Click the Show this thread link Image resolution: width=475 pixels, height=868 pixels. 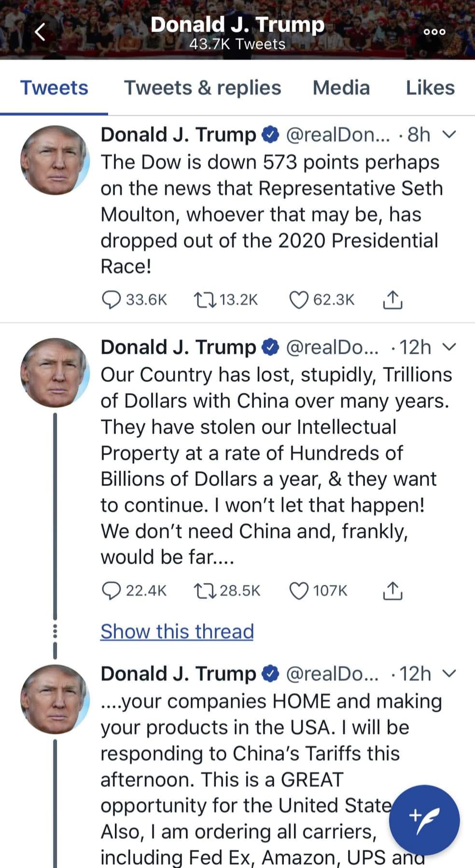coord(177,631)
